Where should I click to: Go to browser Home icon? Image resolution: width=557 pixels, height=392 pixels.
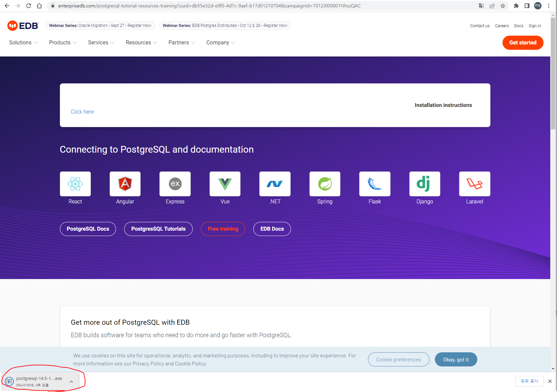[x=39, y=6]
